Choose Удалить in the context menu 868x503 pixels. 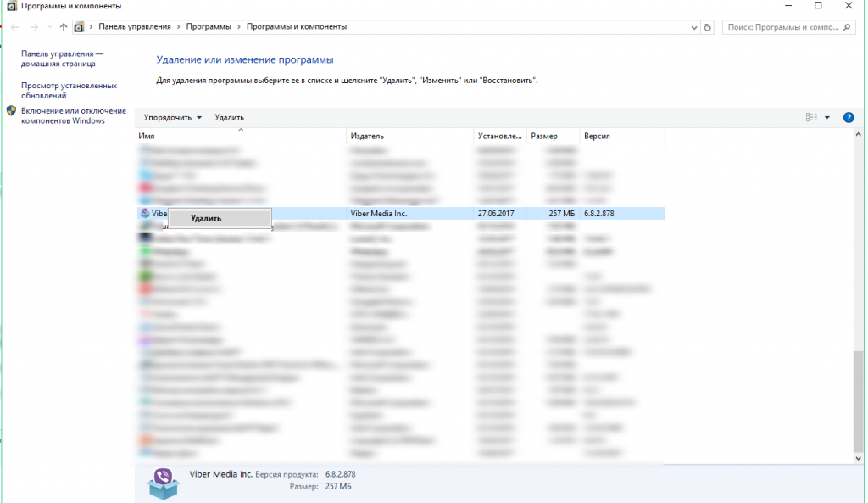click(206, 218)
